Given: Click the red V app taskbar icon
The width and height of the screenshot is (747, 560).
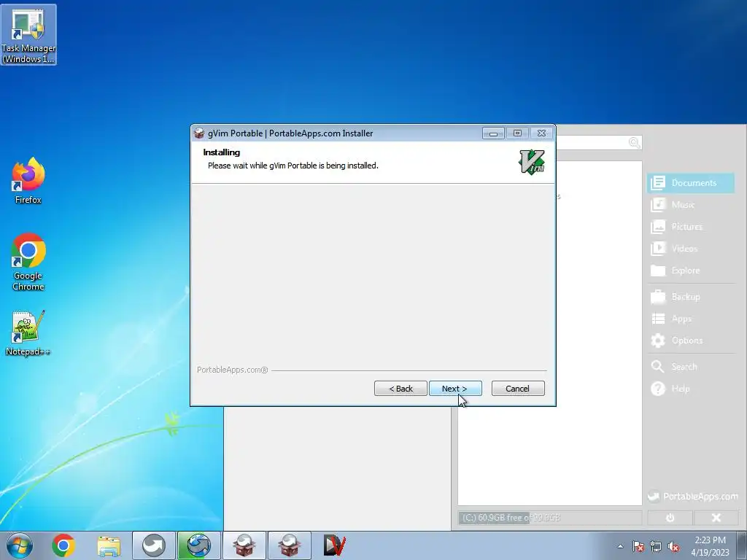Looking at the screenshot, I should (x=334, y=545).
